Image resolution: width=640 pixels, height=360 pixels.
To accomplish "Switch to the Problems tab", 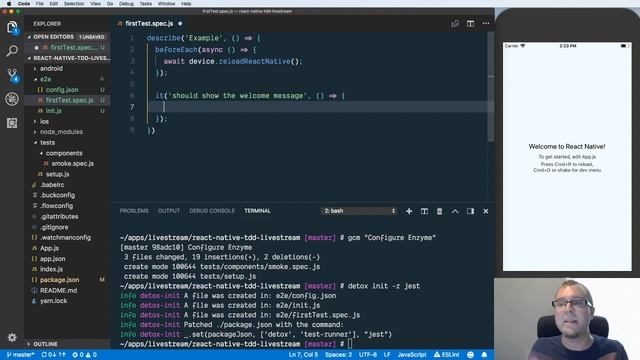I will click(134, 211).
